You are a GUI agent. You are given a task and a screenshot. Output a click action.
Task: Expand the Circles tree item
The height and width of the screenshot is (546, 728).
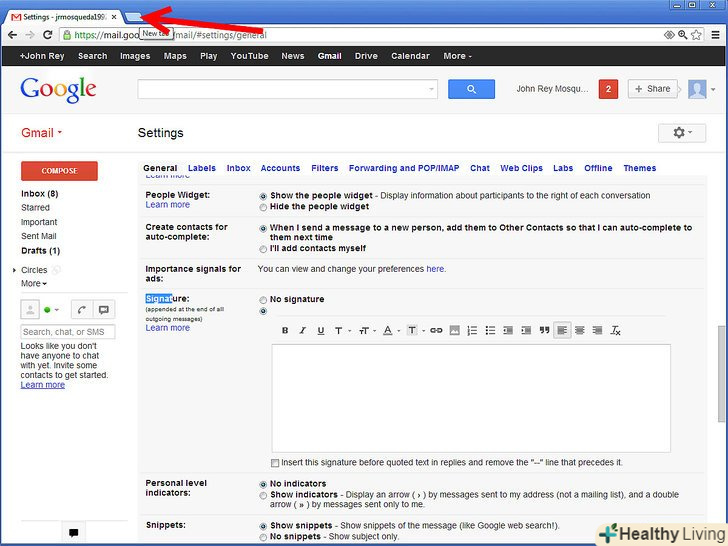pos(14,270)
